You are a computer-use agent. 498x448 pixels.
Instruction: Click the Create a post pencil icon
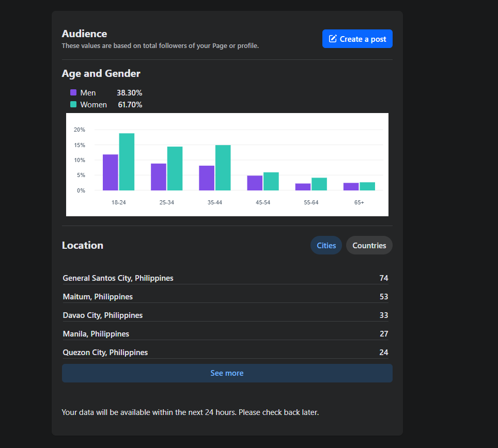333,39
